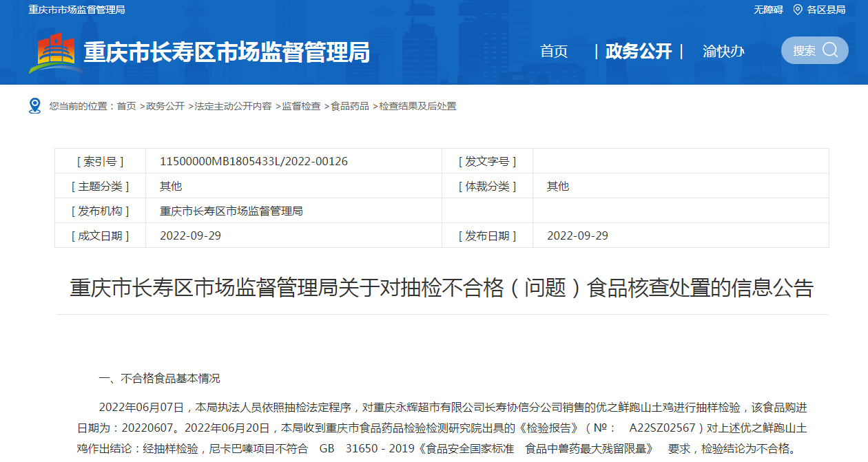Click the article title about 抽检不合格食品核查处置
This screenshot has width=868, height=462.
point(442,288)
